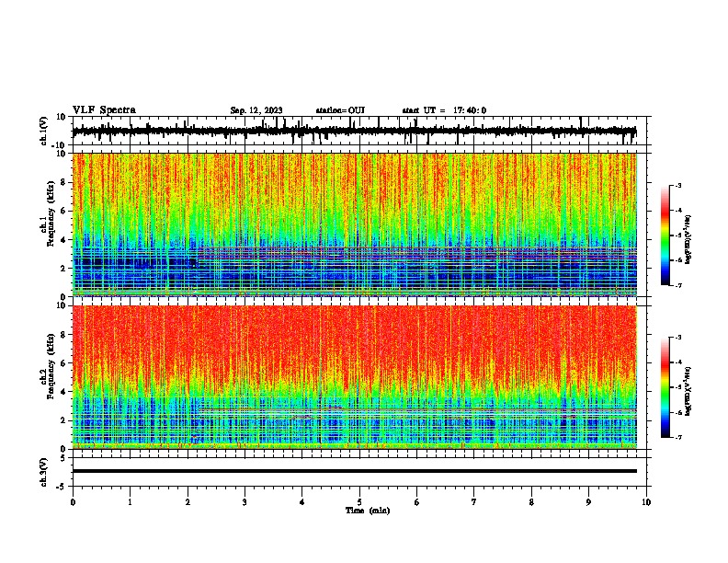This screenshot has height=563, width=728.
Task: Click the x-axis tick label "7" minutes
Action: coord(474,502)
